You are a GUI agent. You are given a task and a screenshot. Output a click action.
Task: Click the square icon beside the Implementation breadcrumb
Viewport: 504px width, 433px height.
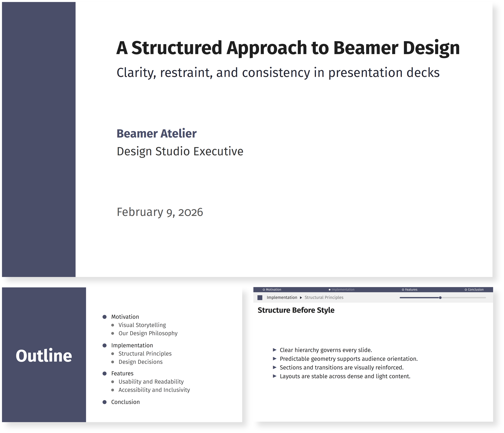260,298
